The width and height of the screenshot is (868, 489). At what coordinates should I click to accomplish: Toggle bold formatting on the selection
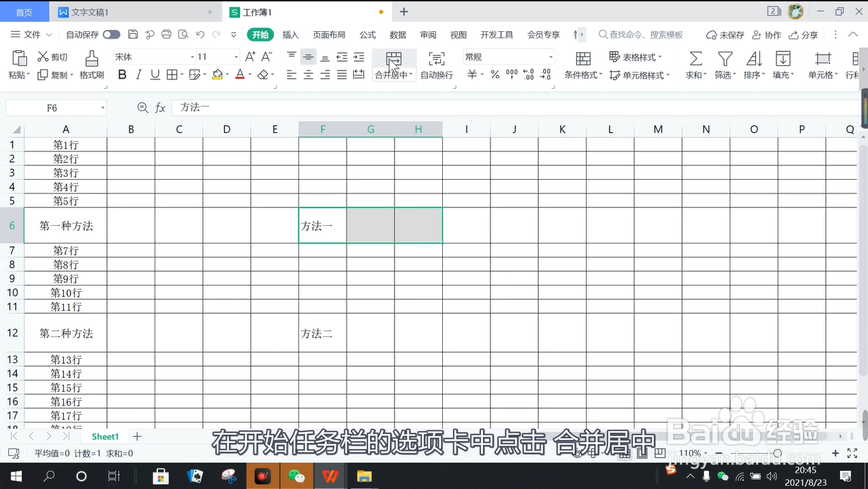tap(122, 75)
